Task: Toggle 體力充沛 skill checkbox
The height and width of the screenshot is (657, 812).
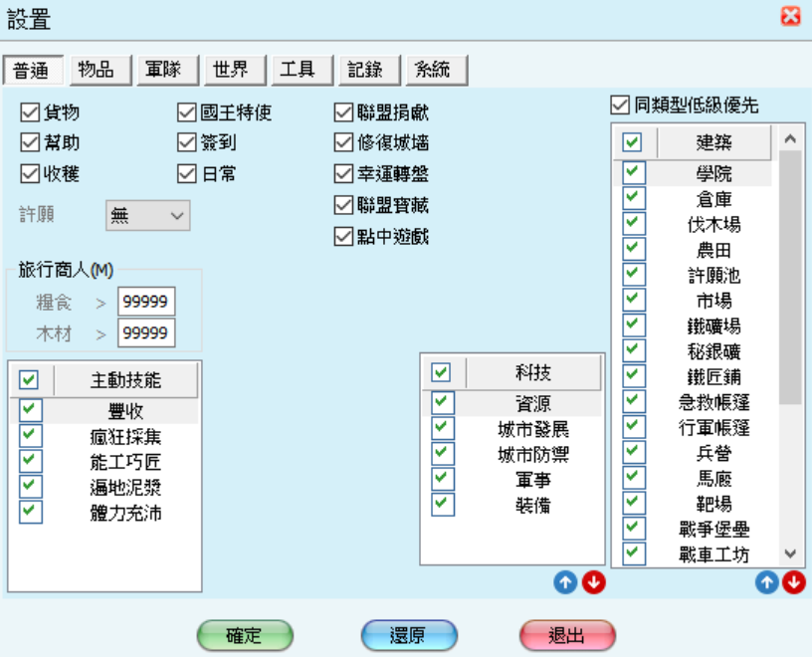Action: tap(31, 512)
